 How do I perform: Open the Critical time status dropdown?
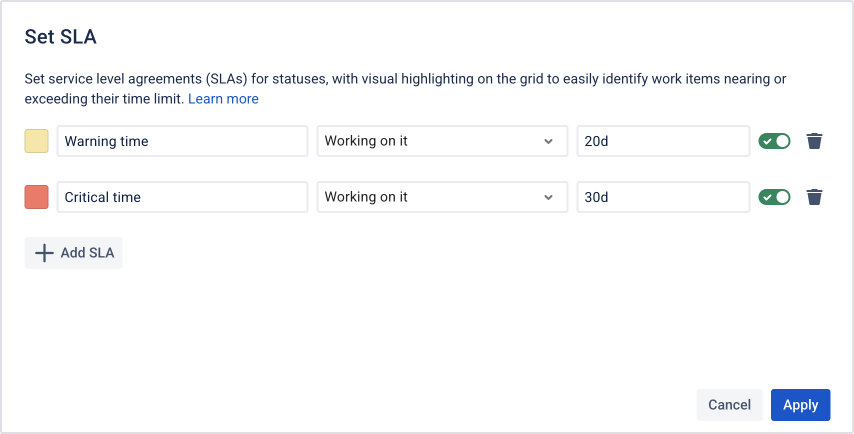click(438, 197)
